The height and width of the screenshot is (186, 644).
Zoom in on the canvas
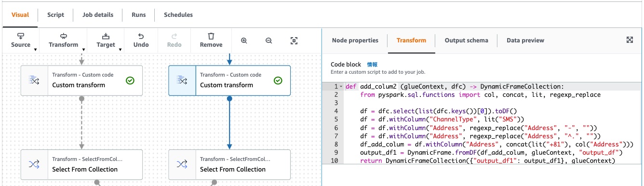(244, 41)
